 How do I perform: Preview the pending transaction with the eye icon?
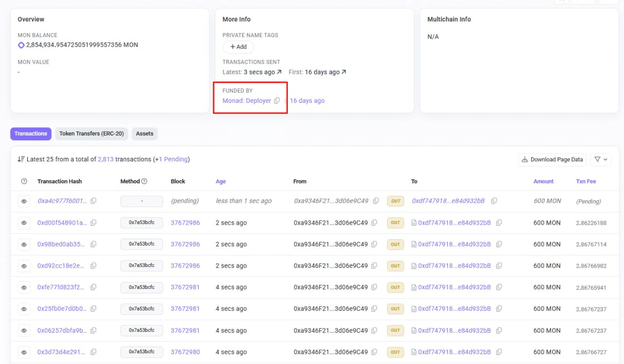point(24,201)
